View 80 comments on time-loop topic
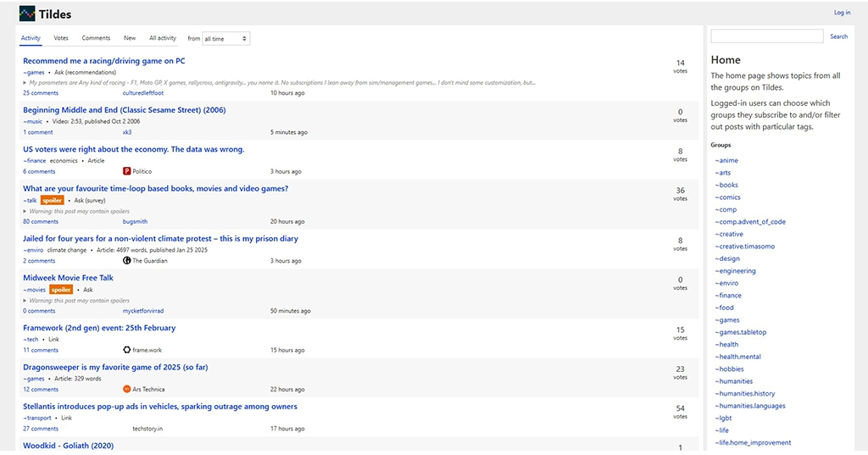The image size is (868, 455). tap(41, 221)
